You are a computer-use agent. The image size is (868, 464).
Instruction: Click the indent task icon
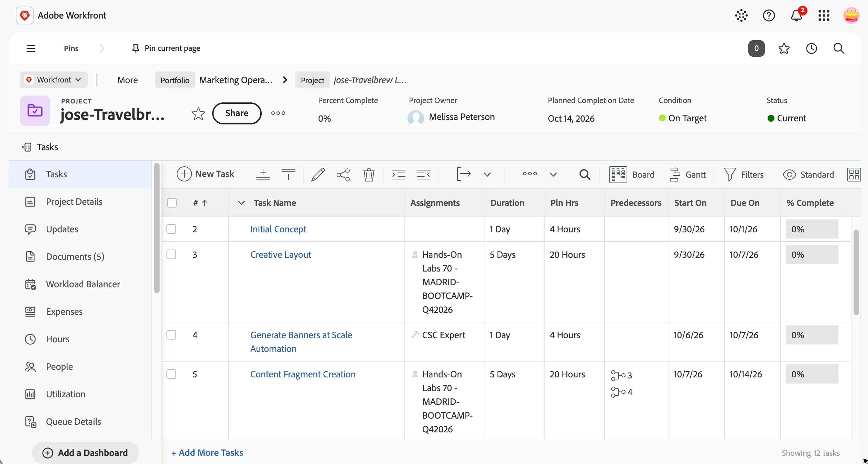tap(398, 174)
